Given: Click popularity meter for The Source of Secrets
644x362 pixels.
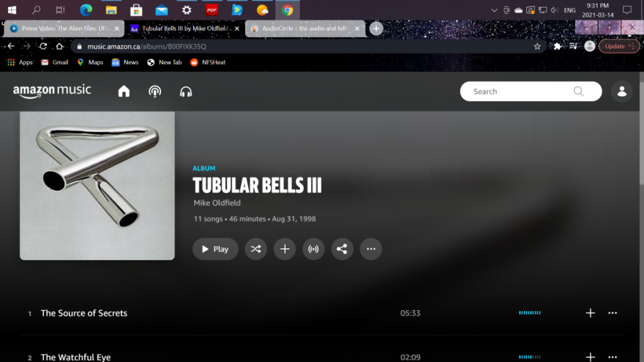Looking at the screenshot, I should [x=530, y=313].
